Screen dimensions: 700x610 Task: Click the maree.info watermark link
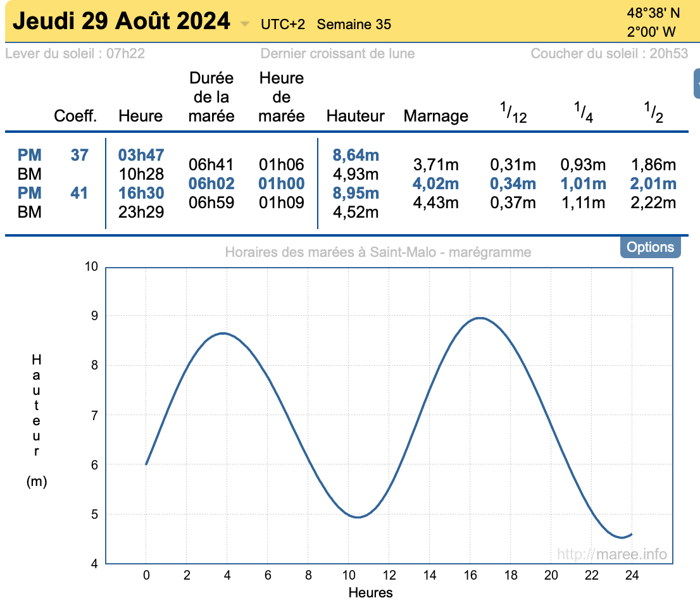(x=612, y=554)
